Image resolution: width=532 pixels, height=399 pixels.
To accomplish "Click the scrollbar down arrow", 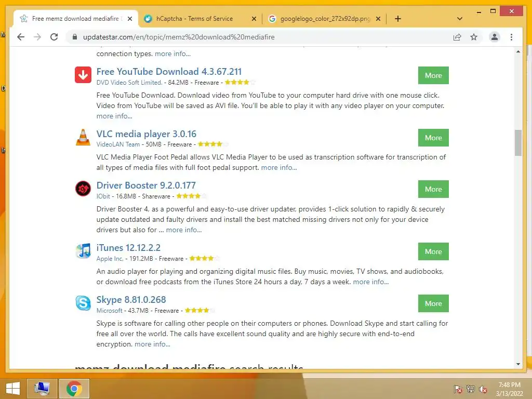I will [518, 364].
